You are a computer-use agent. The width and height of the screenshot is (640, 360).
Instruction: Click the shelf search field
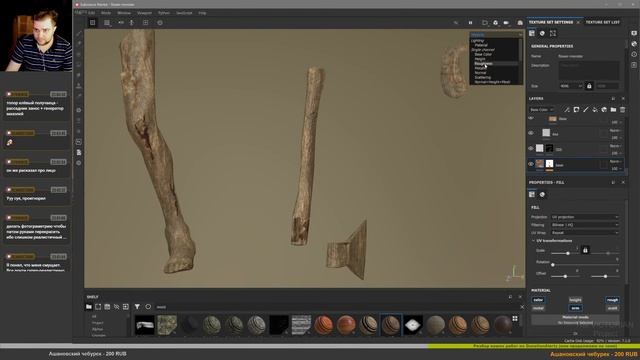point(337,307)
